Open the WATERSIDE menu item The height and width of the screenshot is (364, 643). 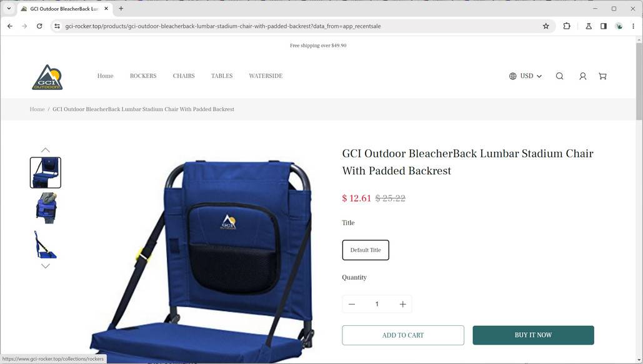point(266,76)
